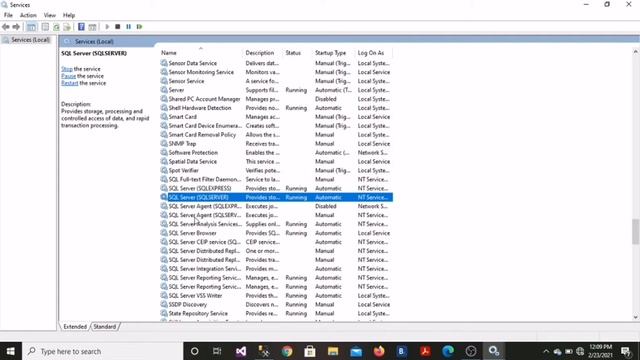Sort by the Startup Type column header
This screenshot has height=360, width=640.
[x=334, y=53]
